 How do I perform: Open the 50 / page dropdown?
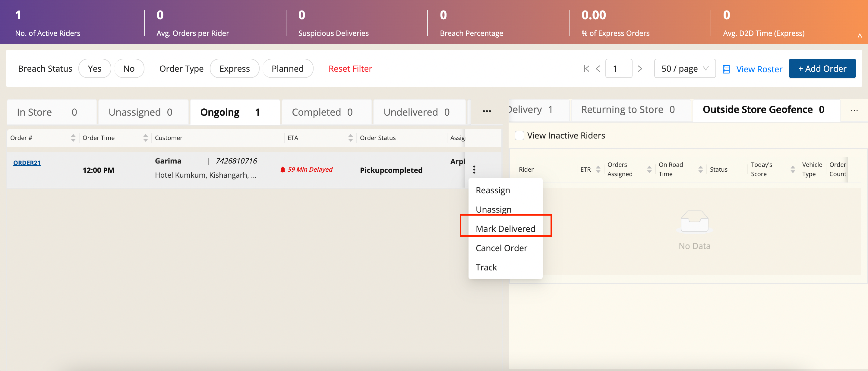coord(684,69)
